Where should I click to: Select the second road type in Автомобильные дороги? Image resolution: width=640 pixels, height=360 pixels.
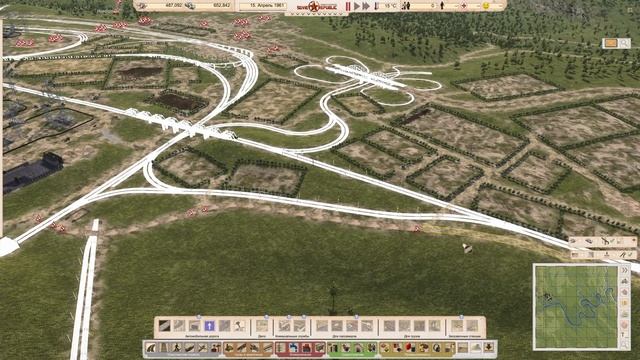pos(179,326)
